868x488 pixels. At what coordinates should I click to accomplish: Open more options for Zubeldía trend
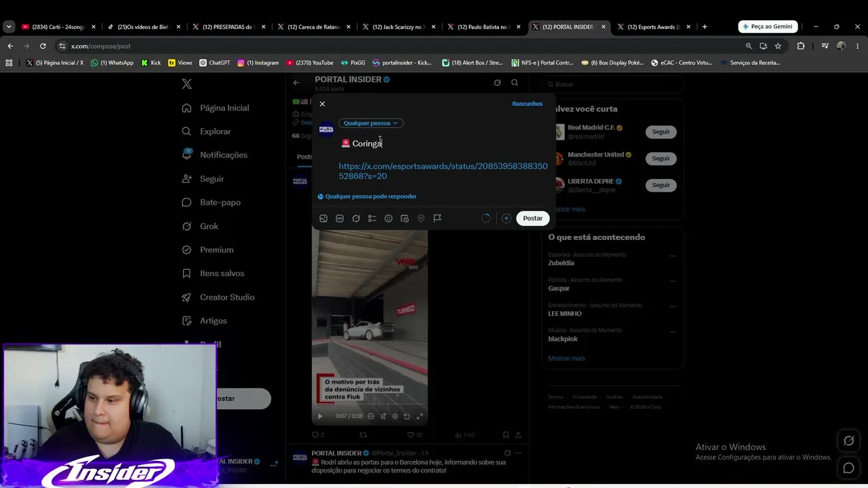point(673,256)
